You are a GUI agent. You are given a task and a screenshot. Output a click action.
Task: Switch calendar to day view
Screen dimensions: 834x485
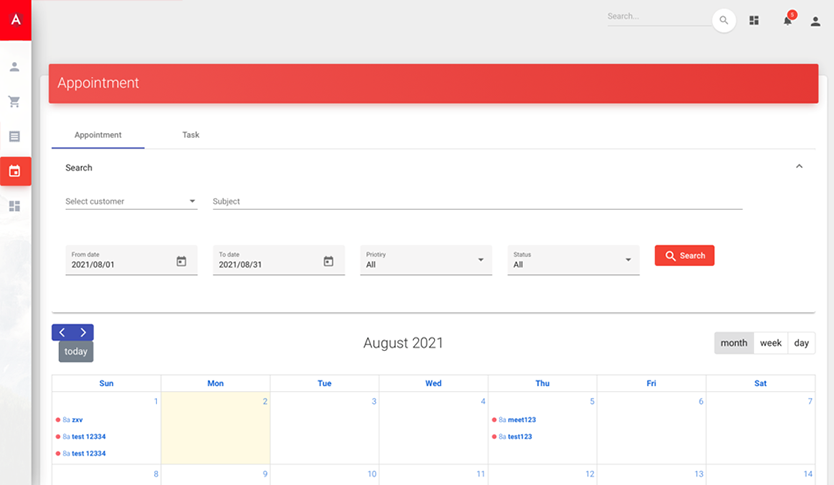click(x=801, y=343)
